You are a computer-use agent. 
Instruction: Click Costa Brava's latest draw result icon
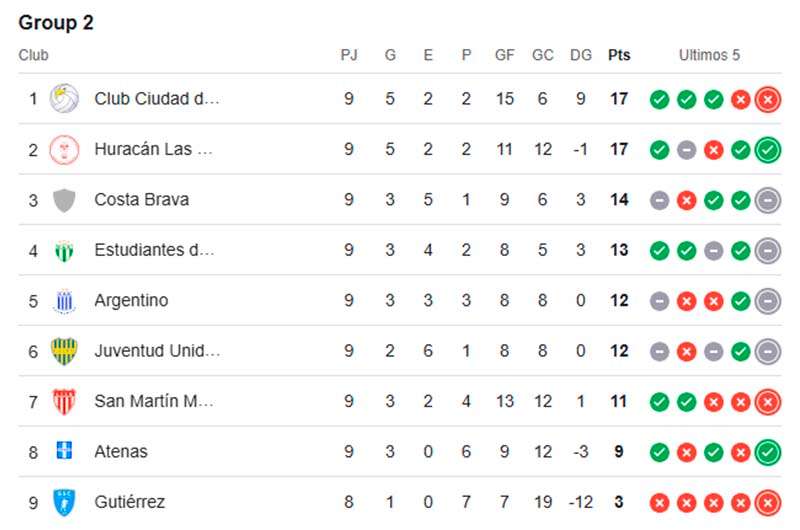click(768, 200)
